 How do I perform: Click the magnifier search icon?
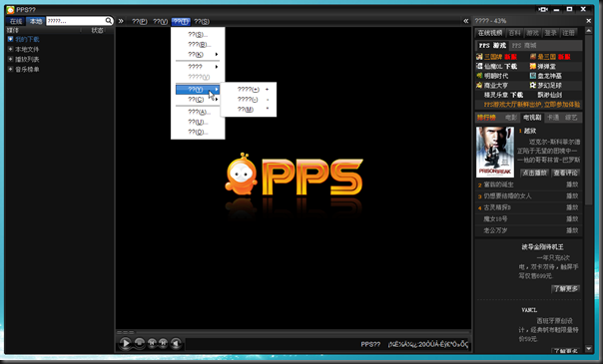pyautogui.click(x=109, y=21)
